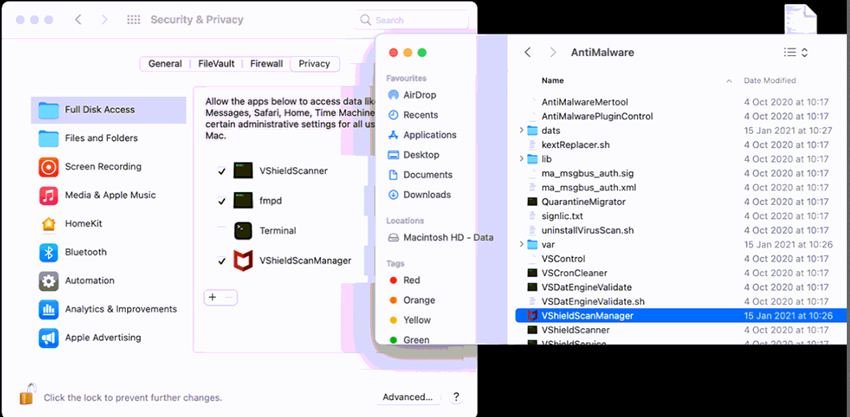Select Macintosh HD - Data location
The width and height of the screenshot is (850, 417).
click(x=448, y=238)
